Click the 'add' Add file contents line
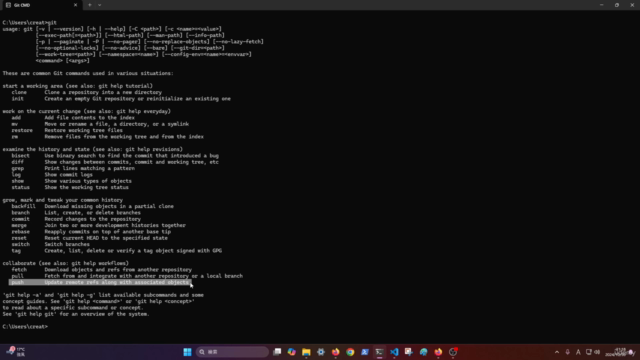 [73, 118]
